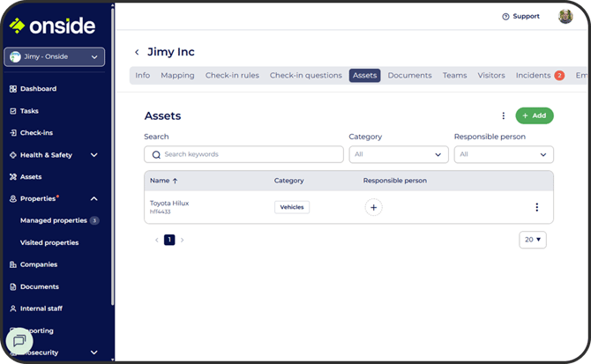The image size is (591, 364).
Task: Click the Search keywords field
Action: click(x=243, y=154)
